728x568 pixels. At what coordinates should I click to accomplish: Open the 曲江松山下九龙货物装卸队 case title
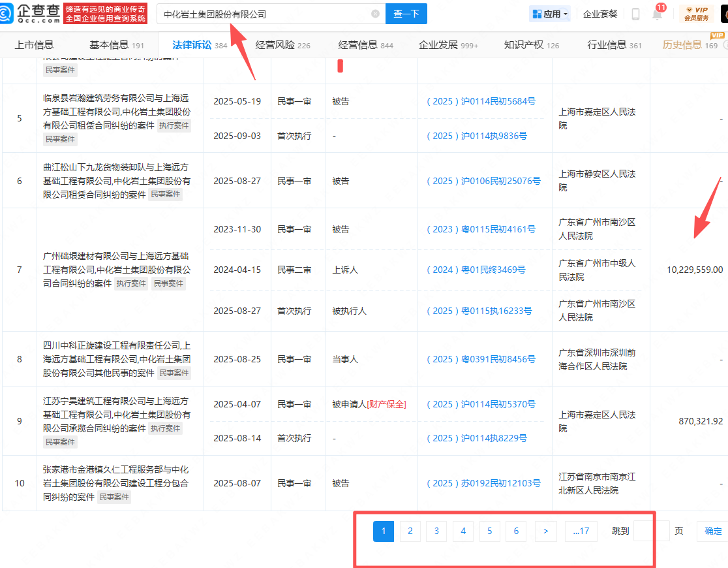click(x=117, y=181)
